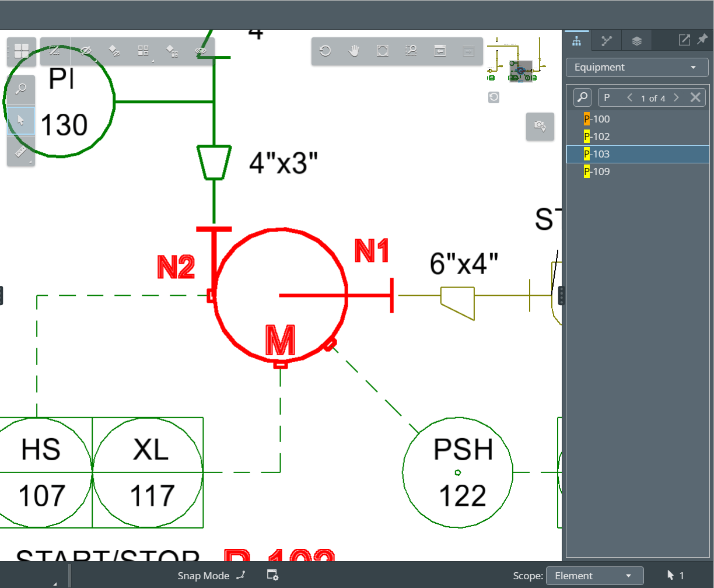
Task: Toggle the hide elements crossed-eye icon
Action: (x=86, y=51)
